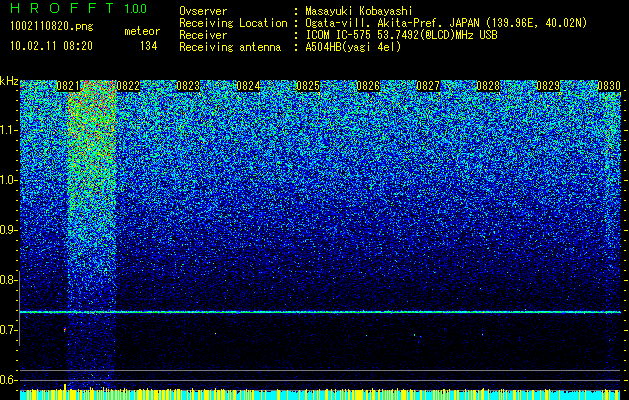This screenshot has width=629, height=400.
Task: Click the antenna A504HB(yagi 4el) text
Action: [353, 47]
